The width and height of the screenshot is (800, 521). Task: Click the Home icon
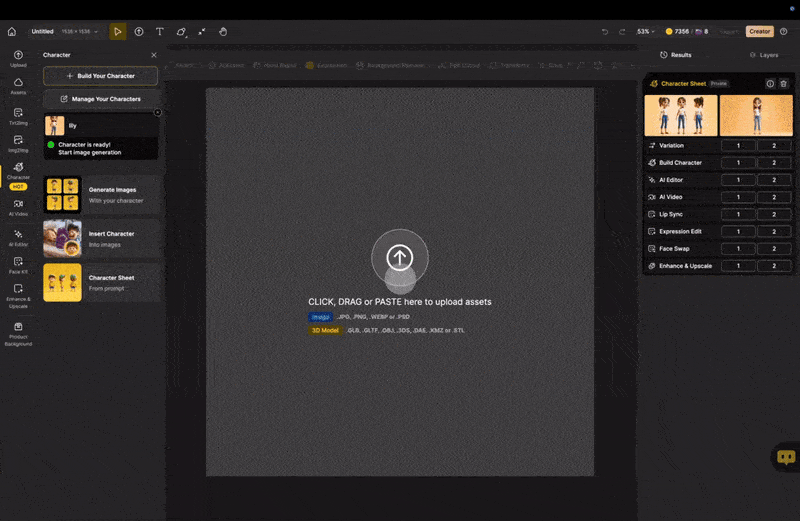tap(12, 31)
